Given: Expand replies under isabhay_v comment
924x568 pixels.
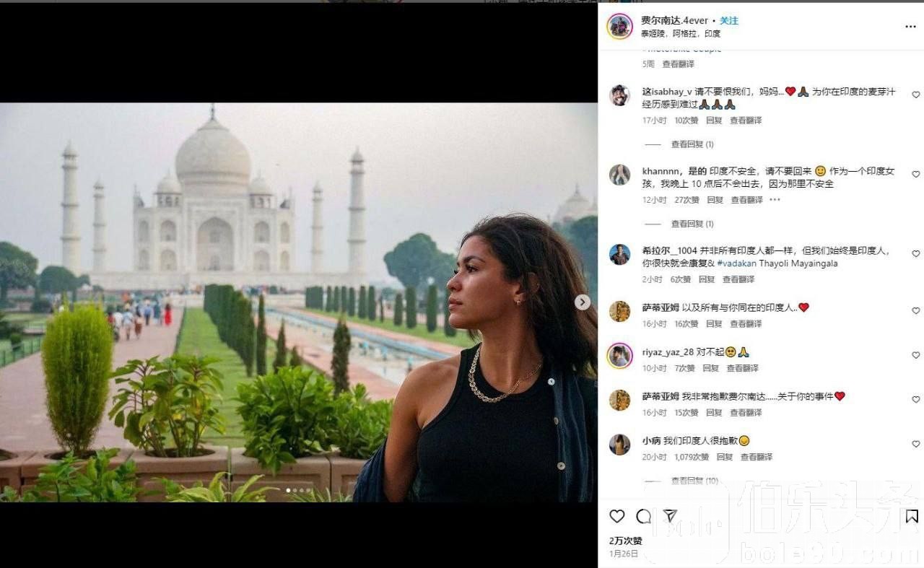Looking at the screenshot, I should (692, 144).
